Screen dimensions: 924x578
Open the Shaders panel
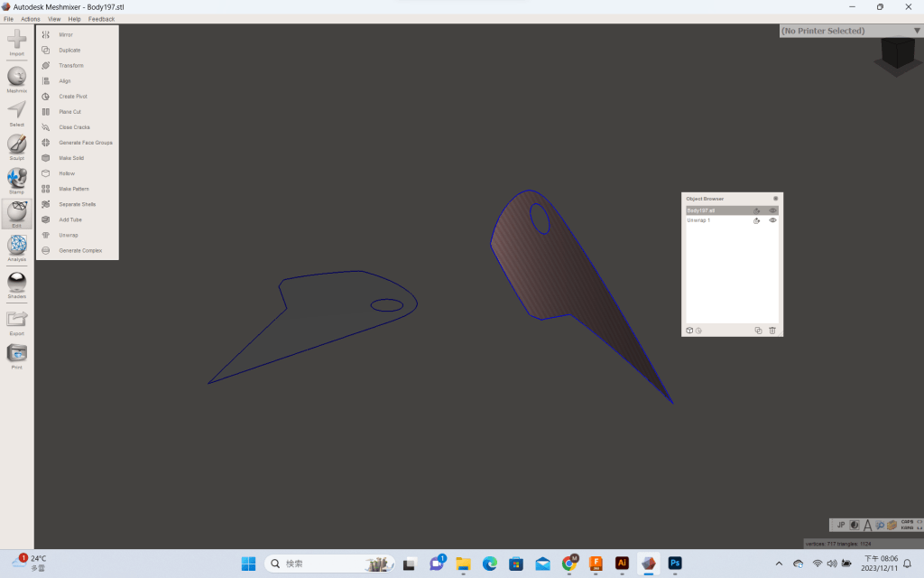(17, 283)
